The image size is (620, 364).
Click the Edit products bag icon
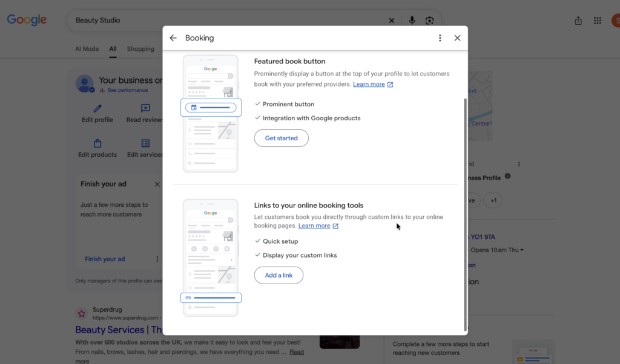97,143
